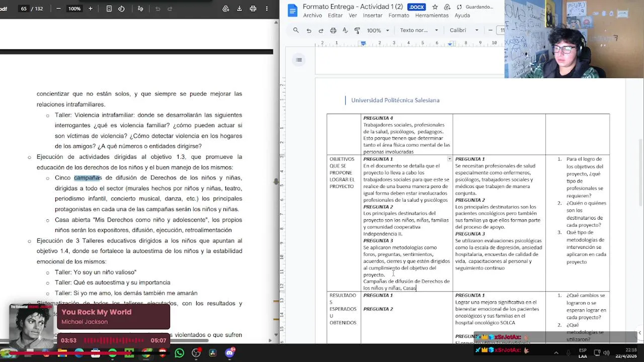Click the highlighted word campañas in PDF
The image size is (644, 362).
pyautogui.click(x=88, y=177)
